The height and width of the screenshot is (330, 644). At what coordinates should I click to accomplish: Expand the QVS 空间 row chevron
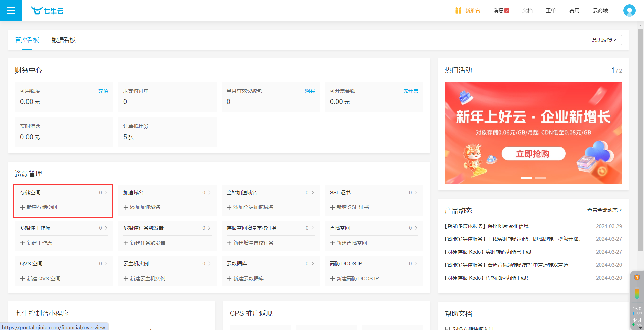tap(106, 263)
